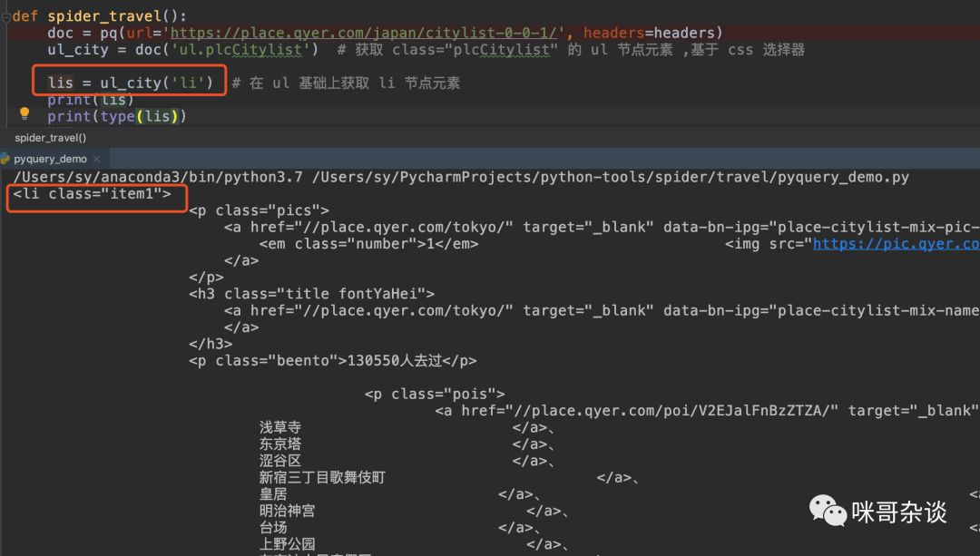Click the 'ul_city = doc' code line
Viewport: 980px width, 556px height.
click(x=183, y=49)
